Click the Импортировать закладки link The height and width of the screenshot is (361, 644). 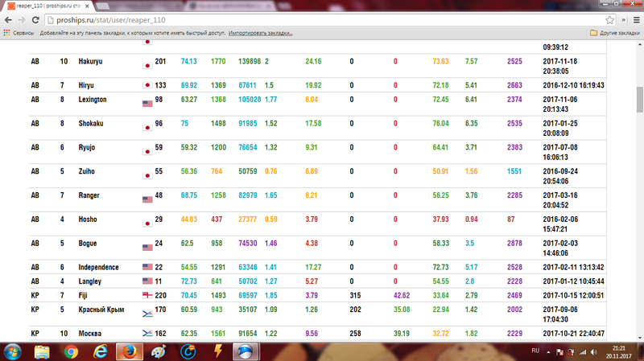[x=259, y=33]
